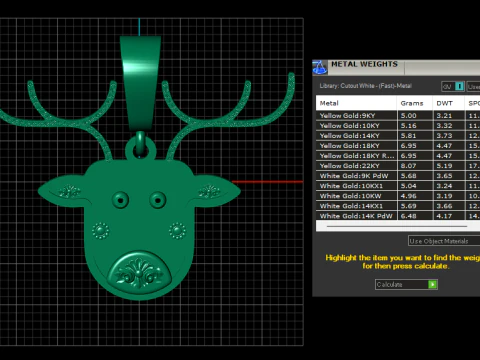Sort by the Metal column header
The image size is (480, 360).
coord(356,103)
